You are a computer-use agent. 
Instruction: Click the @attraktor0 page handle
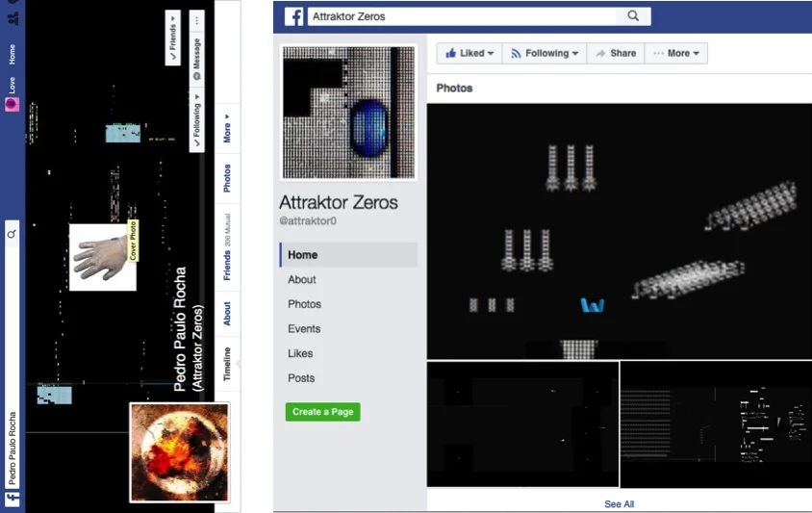[x=308, y=220]
